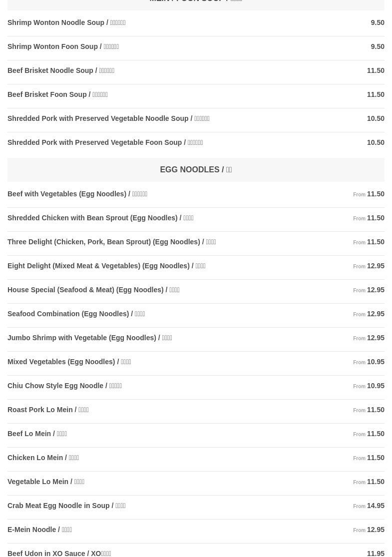Click Beef Udon in XO Sauce
The width and height of the screenshot is (392, 557).
coord(59,553)
